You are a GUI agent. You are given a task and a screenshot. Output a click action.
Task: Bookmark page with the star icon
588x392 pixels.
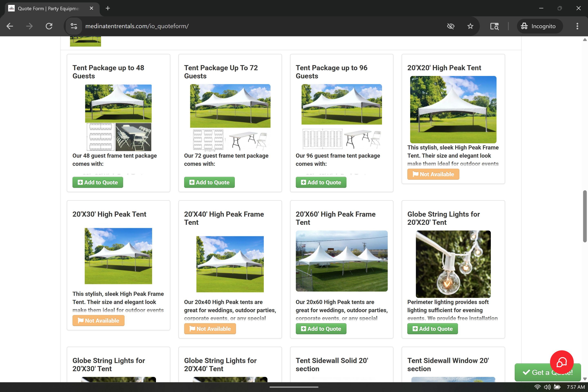tap(470, 26)
